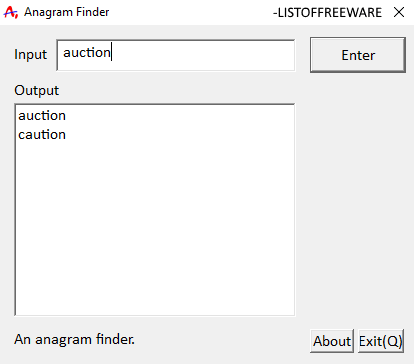
Task: Click the "Anagram Finder" window title text
Action: tap(67, 12)
